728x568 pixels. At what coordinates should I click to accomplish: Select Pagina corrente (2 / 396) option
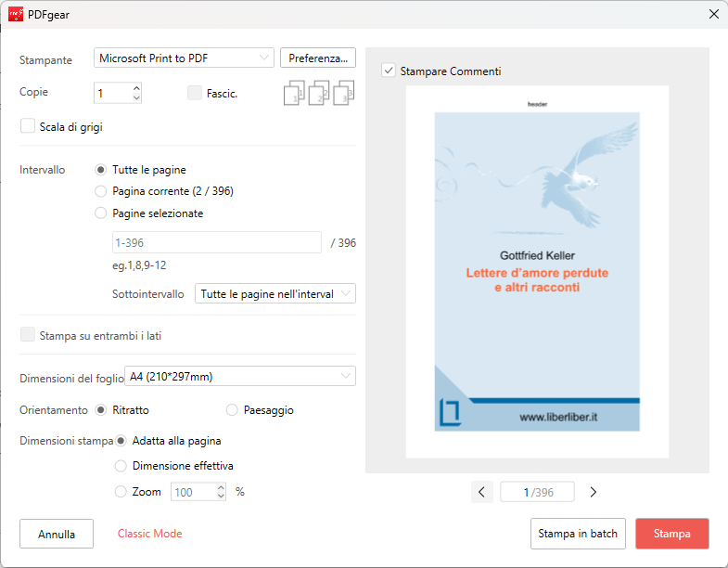101,191
